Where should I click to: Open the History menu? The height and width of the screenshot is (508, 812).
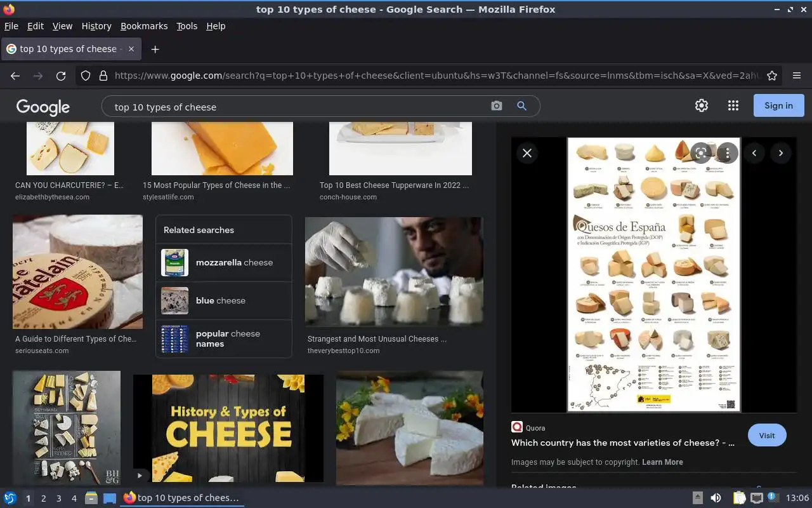[96, 26]
